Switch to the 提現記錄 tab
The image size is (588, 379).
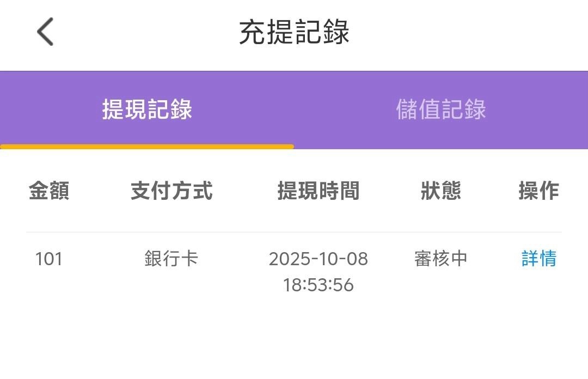pyautogui.click(x=147, y=109)
